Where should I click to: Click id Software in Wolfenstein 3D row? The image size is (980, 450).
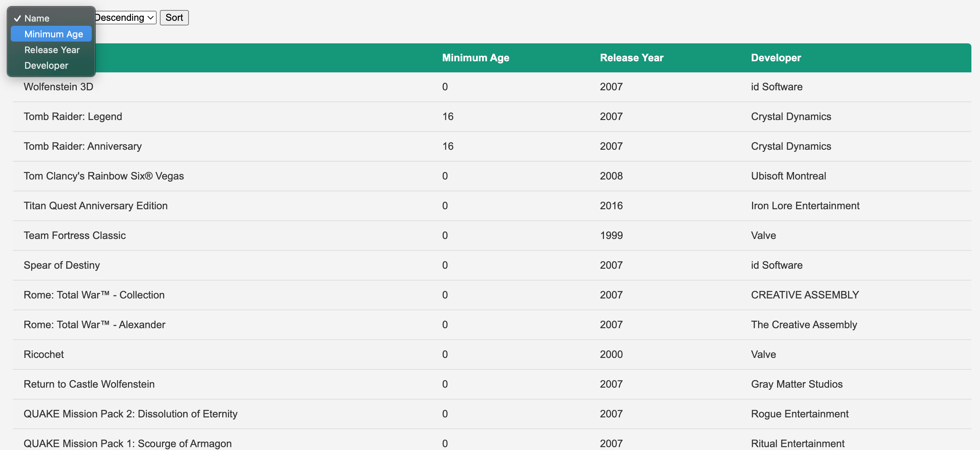(x=776, y=87)
